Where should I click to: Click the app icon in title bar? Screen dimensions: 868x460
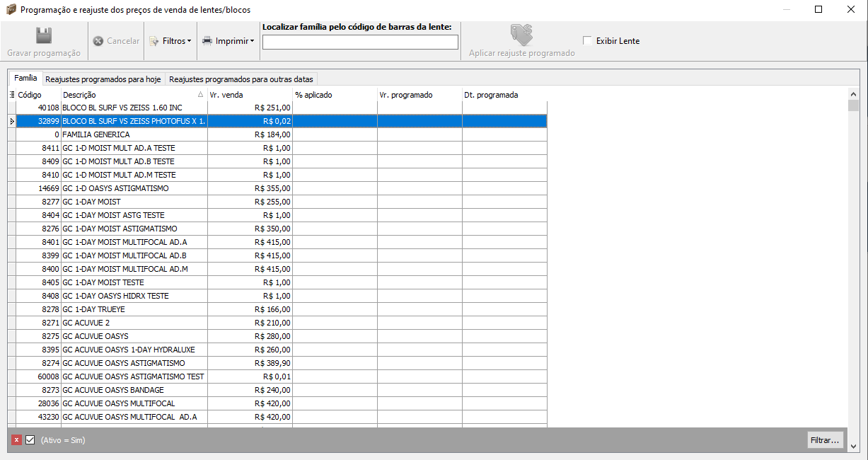(x=11, y=10)
